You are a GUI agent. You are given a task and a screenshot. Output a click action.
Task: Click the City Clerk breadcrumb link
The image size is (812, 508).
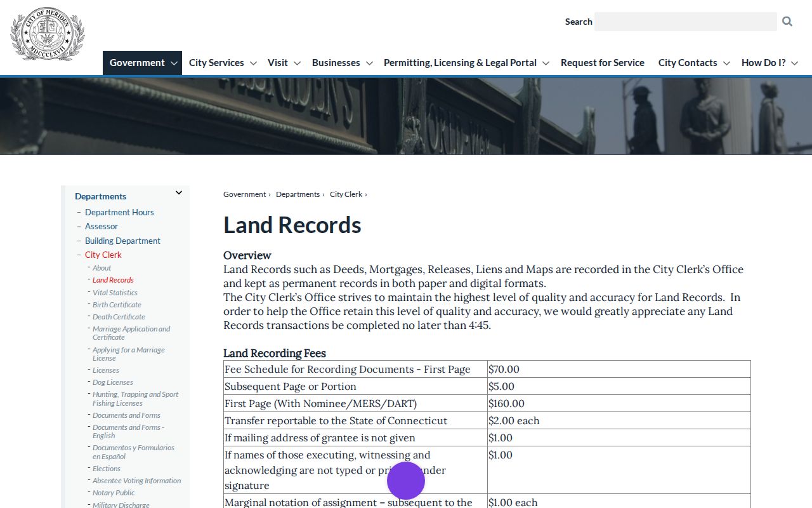346,194
